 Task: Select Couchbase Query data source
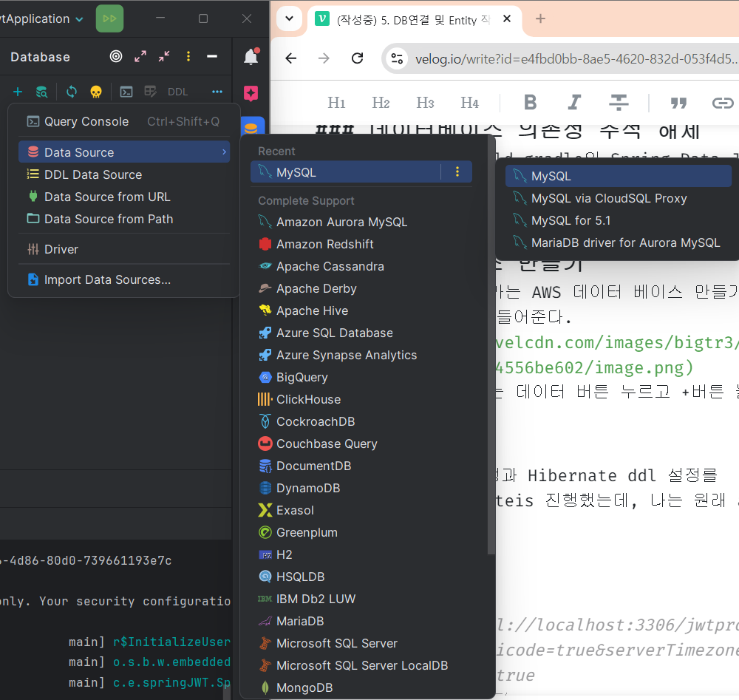click(361, 444)
